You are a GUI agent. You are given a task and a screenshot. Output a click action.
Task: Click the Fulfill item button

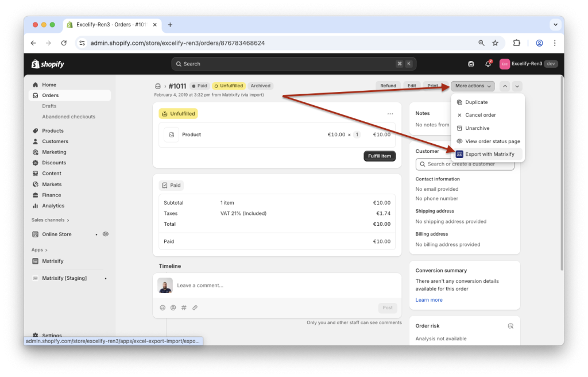pyautogui.click(x=379, y=155)
